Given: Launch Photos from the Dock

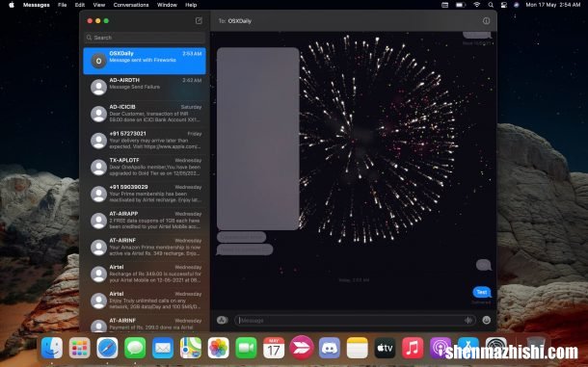Looking at the screenshot, I should coord(218,348).
